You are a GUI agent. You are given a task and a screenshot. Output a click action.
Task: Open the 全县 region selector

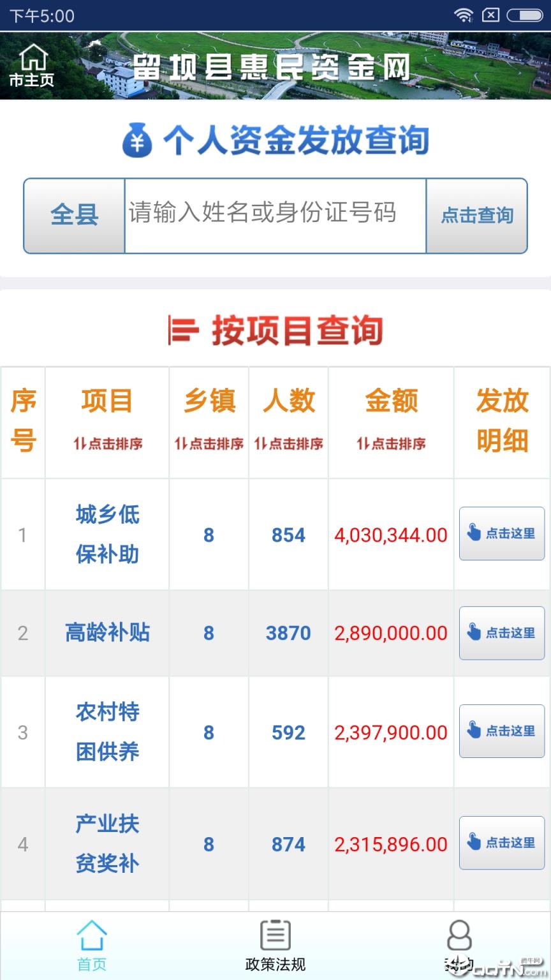click(x=73, y=215)
